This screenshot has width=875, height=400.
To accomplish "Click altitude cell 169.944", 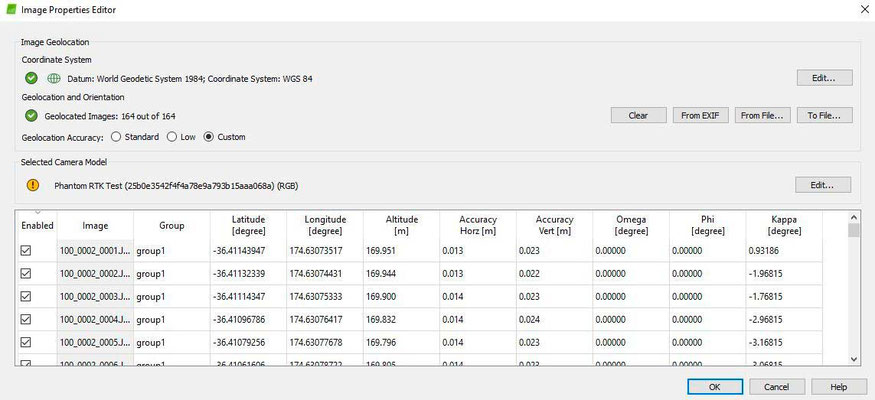I will (x=401, y=274).
